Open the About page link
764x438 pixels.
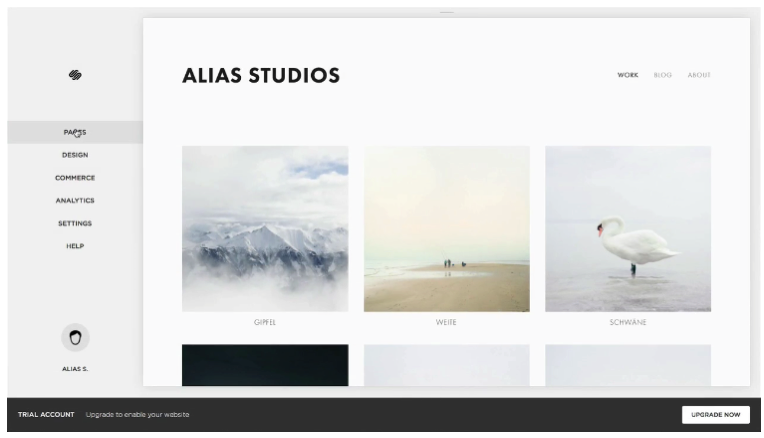coord(699,75)
